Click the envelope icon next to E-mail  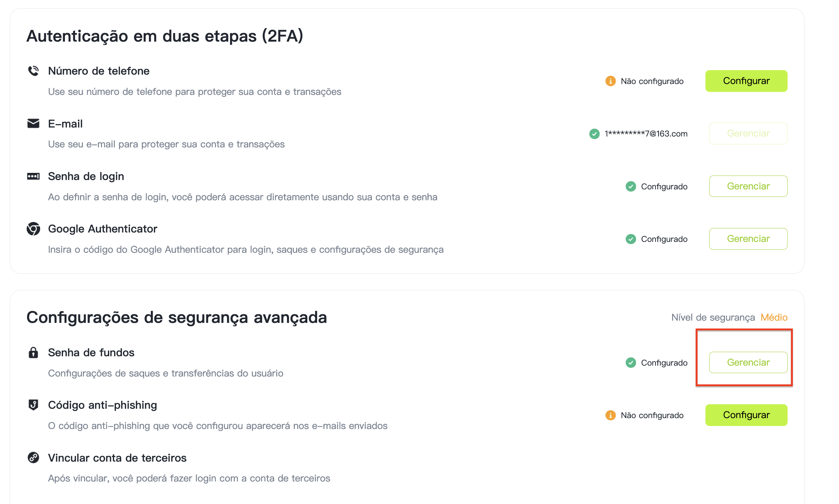point(33,123)
